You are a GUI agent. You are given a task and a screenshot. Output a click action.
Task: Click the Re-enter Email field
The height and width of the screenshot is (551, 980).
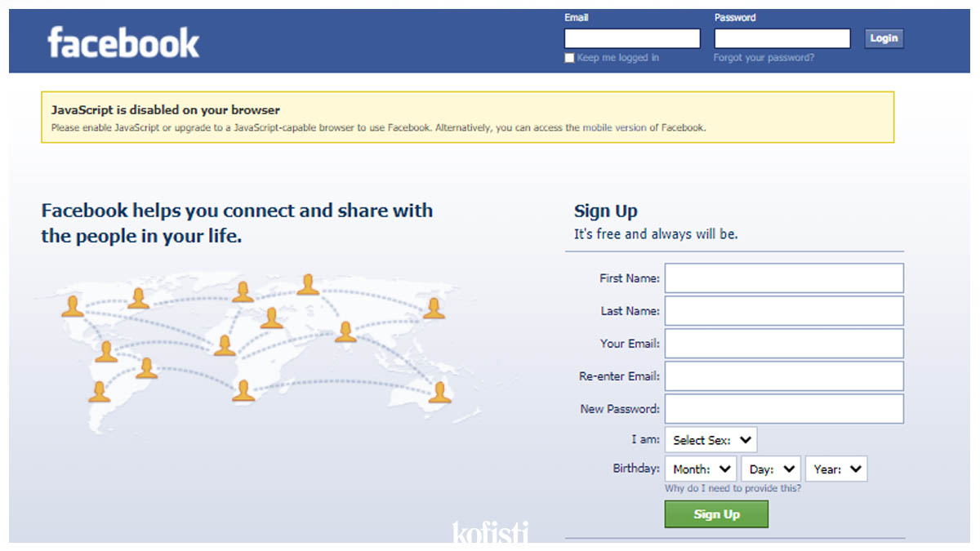pyautogui.click(x=784, y=376)
